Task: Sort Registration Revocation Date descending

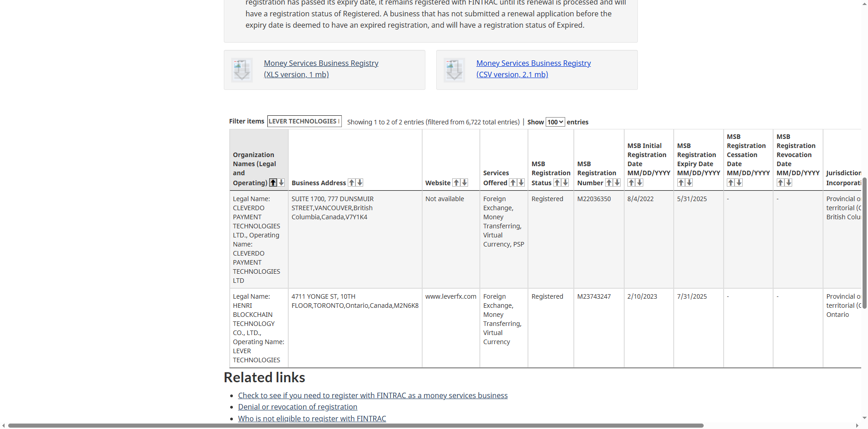Action: tap(789, 182)
